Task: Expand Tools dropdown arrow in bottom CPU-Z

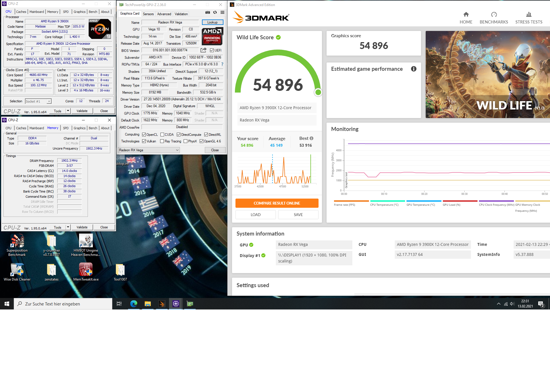Action: pos(68,227)
